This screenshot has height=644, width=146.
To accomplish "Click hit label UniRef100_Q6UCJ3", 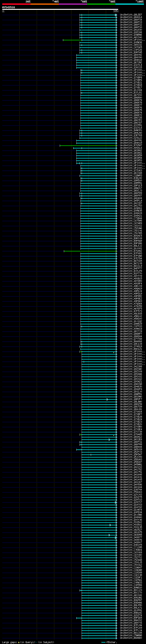I will (x=131, y=191).
